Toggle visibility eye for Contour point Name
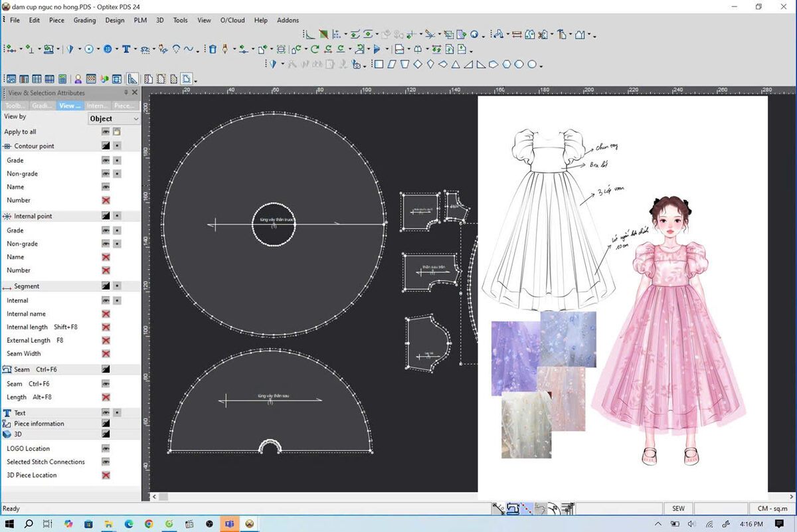This screenshot has height=532, width=797. coord(106,187)
